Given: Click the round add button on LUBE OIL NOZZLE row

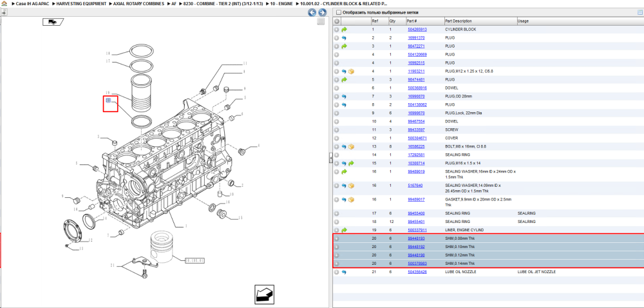Looking at the screenshot, I should click(x=337, y=272).
